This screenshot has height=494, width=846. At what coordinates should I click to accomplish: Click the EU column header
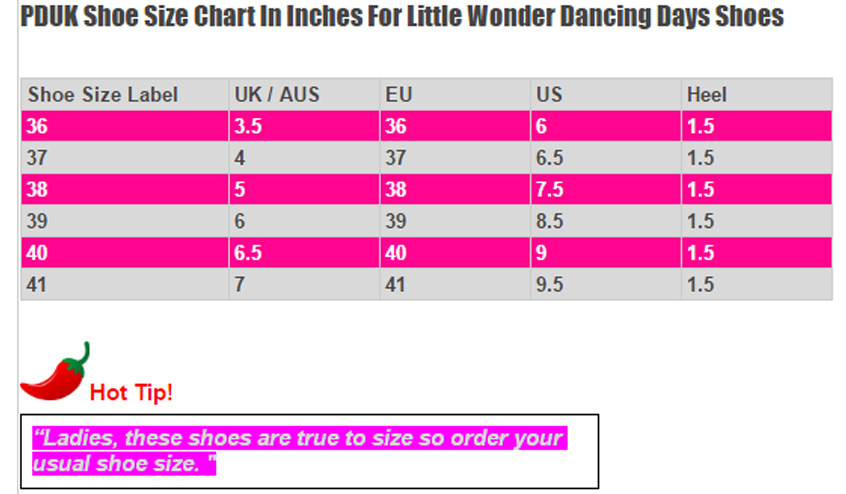click(x=455, y=95)
